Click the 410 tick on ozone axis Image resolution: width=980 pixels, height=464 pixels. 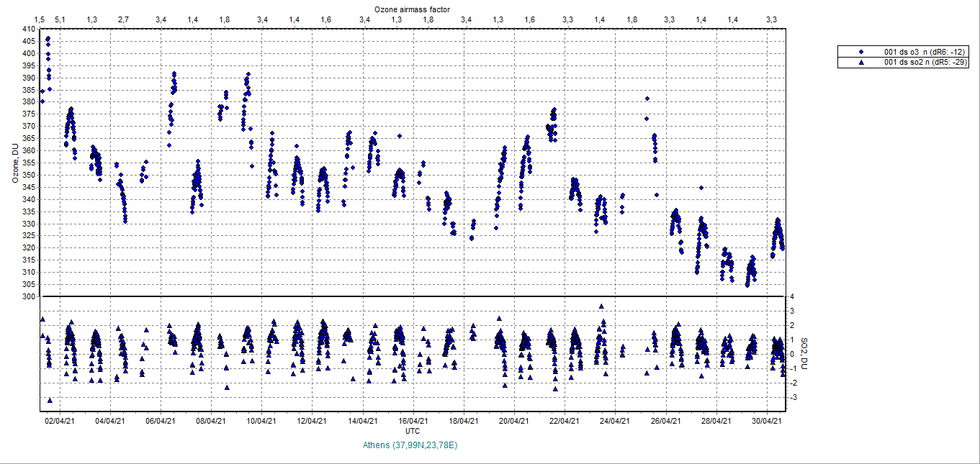28,29
